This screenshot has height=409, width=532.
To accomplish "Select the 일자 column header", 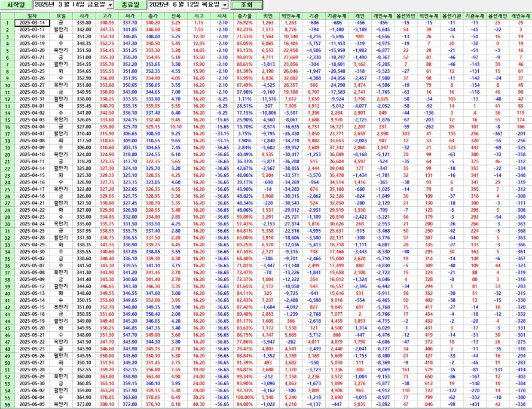I will point(32,16).
